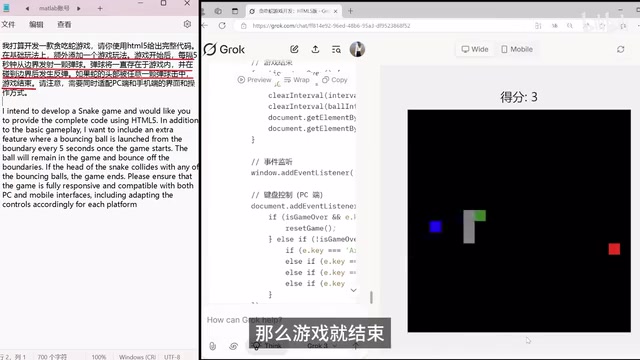Go back using the browser back arrow

(205, 26)
